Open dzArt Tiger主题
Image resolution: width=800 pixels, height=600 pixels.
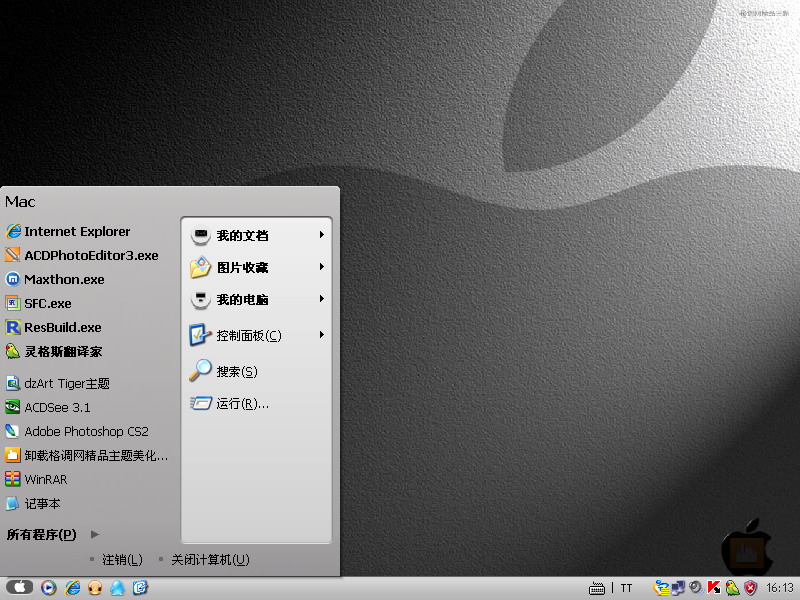[x=58, y=384]
